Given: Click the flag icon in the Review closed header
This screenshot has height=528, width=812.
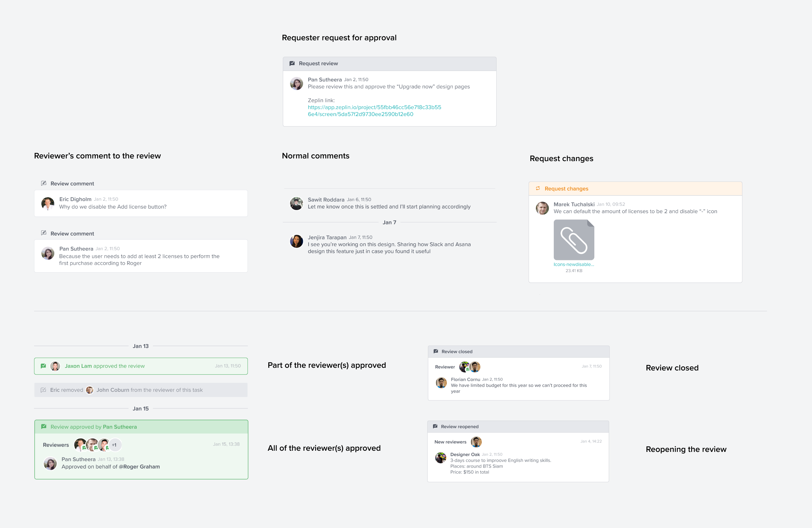Looking at the screenshot, I should point(436,351).
